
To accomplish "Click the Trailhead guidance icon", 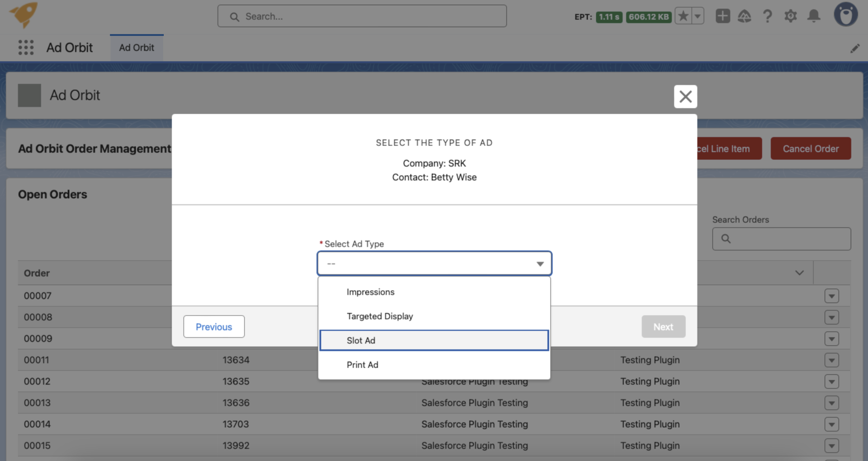I will 744,16.
